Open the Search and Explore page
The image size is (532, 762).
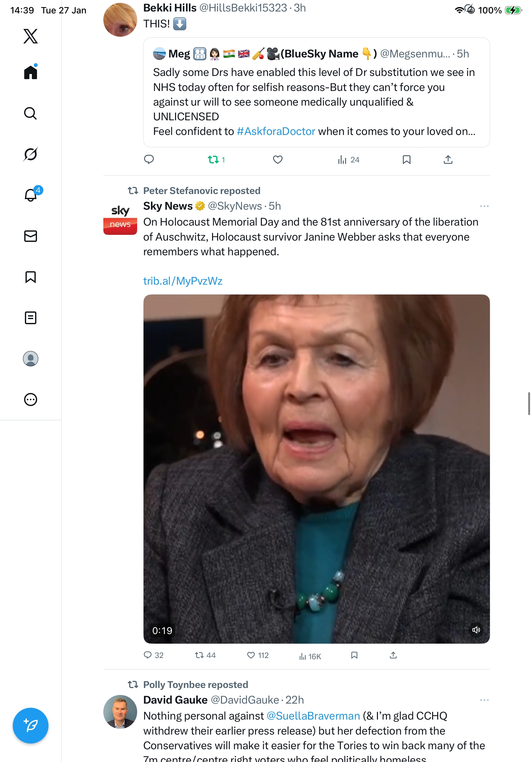(x=31, y=113)
